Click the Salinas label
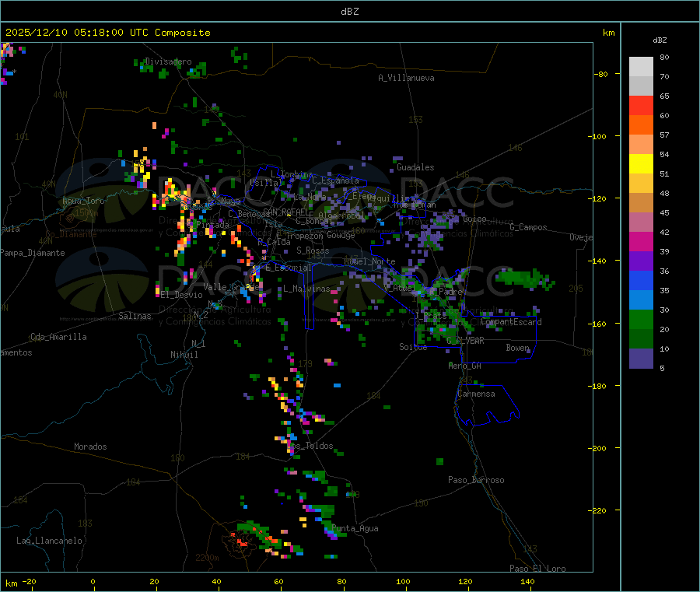This screenshot has height=592, width=700. click(135, 316)
